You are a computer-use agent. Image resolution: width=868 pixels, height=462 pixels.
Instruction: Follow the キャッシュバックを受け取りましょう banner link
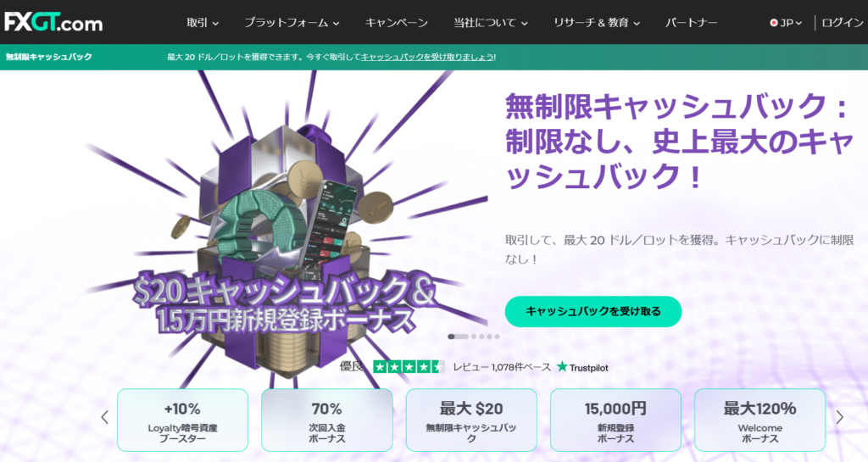(427, 57)
